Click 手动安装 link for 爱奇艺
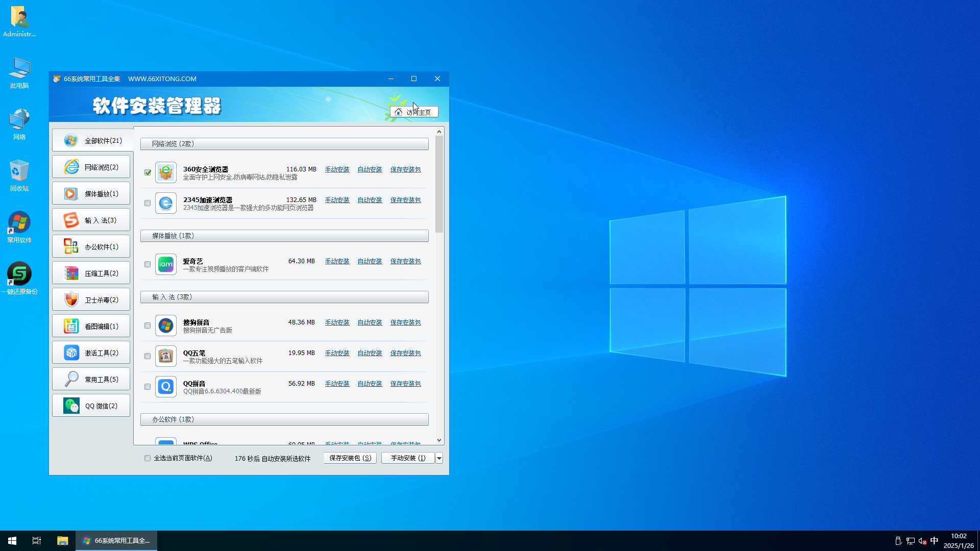 pyautogui.click(x=337, y=261)
